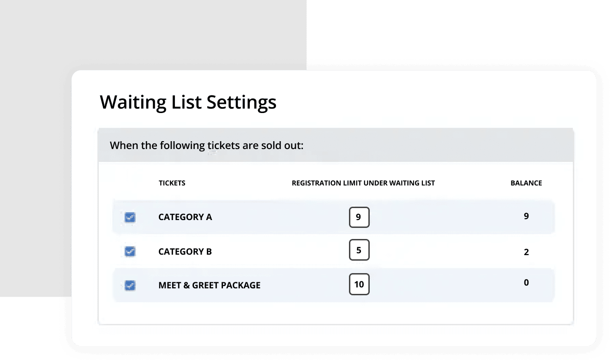613x364 pixels.
Task: Click the Waiting List Settings title
Action: [188, 102]
